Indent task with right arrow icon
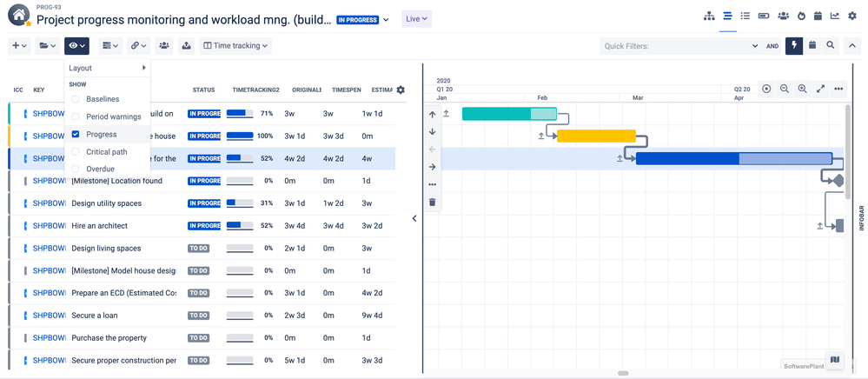This screenshot has height=379, width=868. 433,167
